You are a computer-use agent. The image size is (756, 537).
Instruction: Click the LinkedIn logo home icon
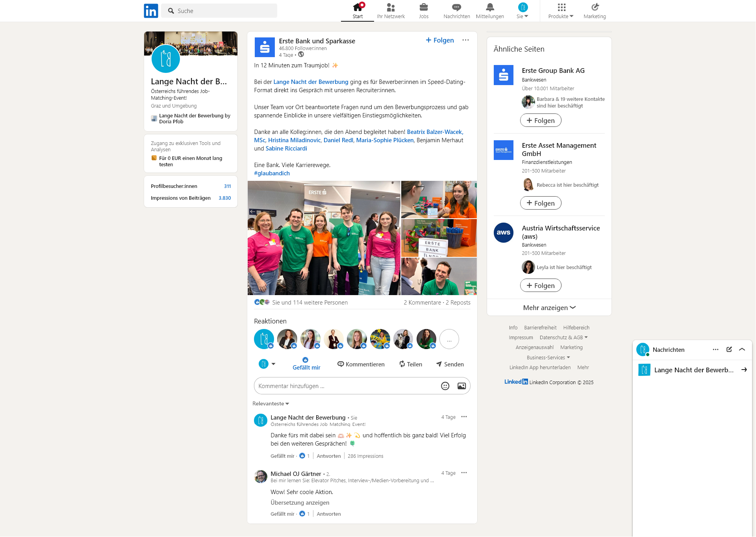tap(151, 11)
